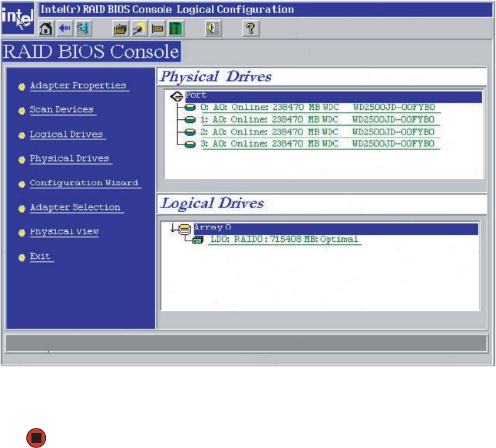Click the Array 0 stacked disks icon
This screenshot has height=448, width=496.
coord(184,229)
